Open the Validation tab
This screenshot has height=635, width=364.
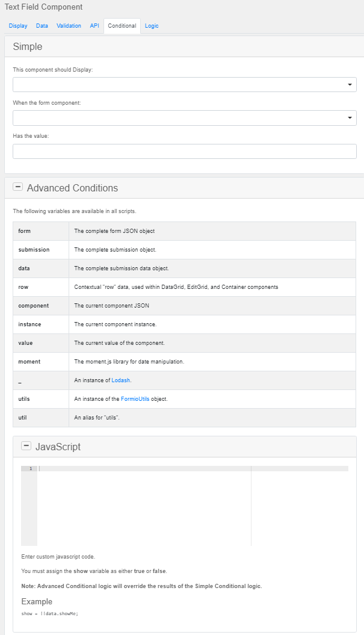(69, 26)
